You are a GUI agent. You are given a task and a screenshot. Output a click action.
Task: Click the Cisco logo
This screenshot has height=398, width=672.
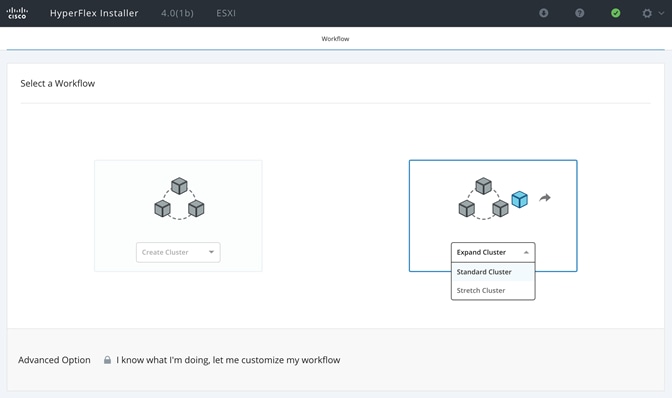[17, 13]
